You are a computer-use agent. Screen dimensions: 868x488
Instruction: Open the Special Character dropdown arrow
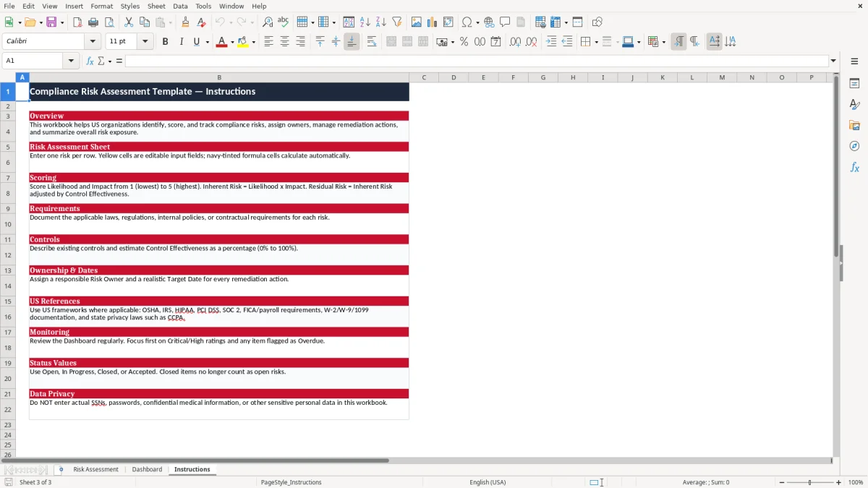(x=477, y=22)
